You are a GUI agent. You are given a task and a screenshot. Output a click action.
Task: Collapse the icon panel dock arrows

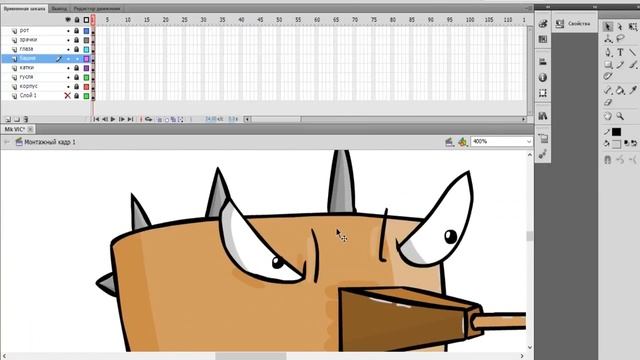[x=548, y=7]
